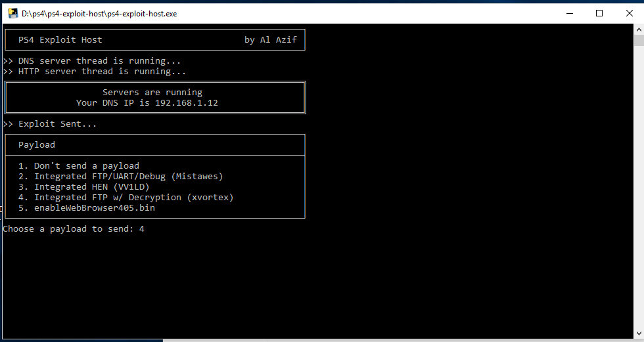Click option '2. Integrated FTP/UART/Debug (Mistawes)'
Viewport: 644px width, 342px height.
[120, 177]
